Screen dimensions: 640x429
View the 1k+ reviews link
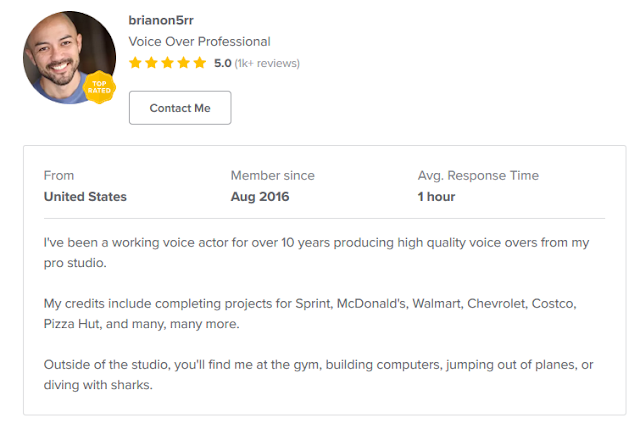coord(267,63)
